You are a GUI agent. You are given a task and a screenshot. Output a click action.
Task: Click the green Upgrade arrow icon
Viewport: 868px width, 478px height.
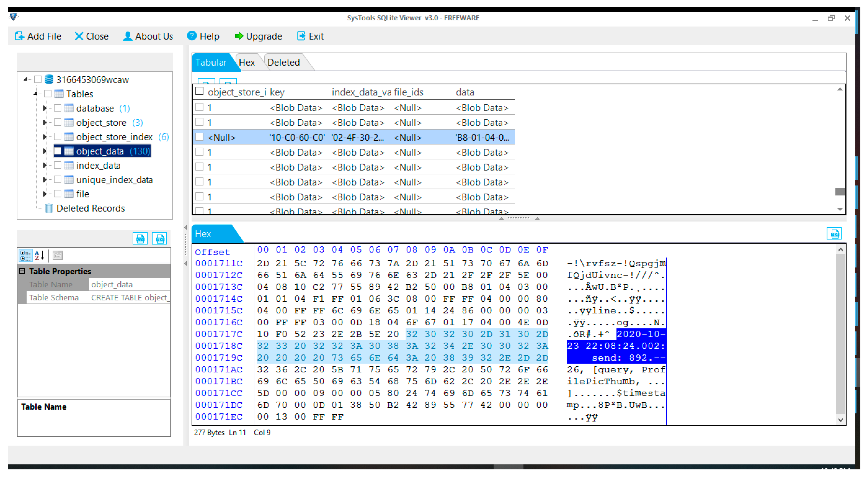pyautogui.click(x=239, y=36)
